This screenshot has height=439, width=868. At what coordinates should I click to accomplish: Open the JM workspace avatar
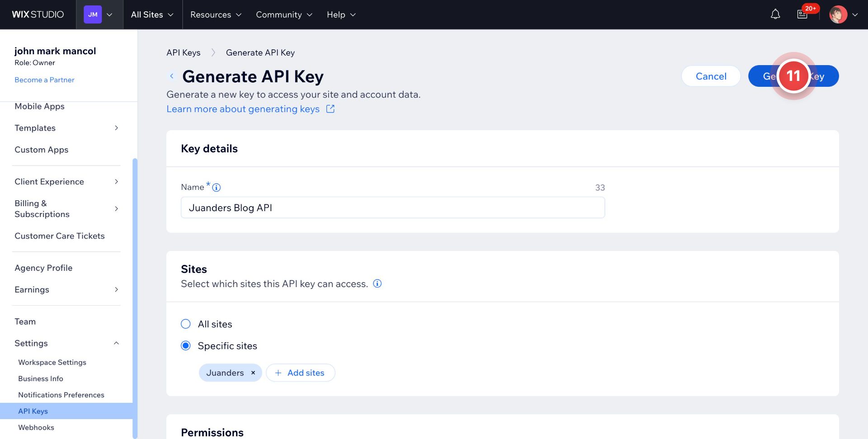click(x=93, y=14)
